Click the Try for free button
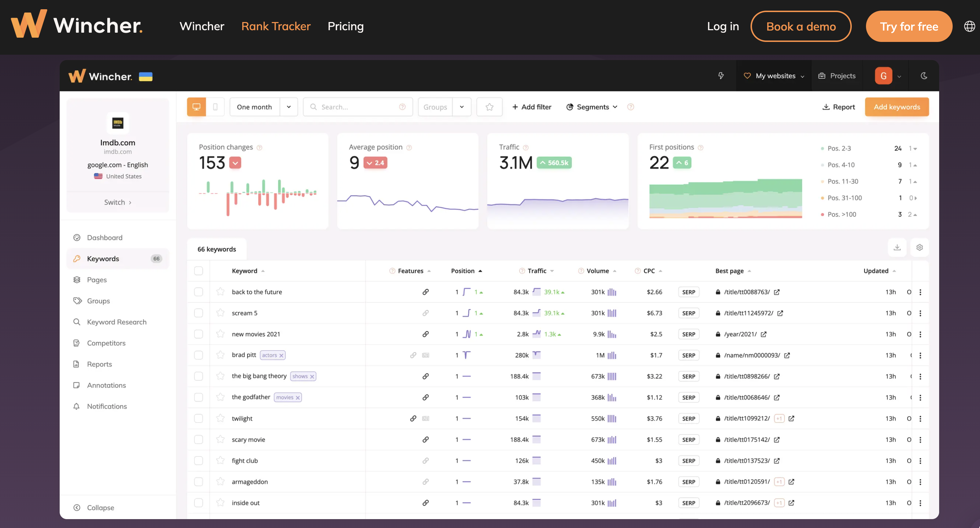Viewport: 980px width, 528px height. [909, 26]
